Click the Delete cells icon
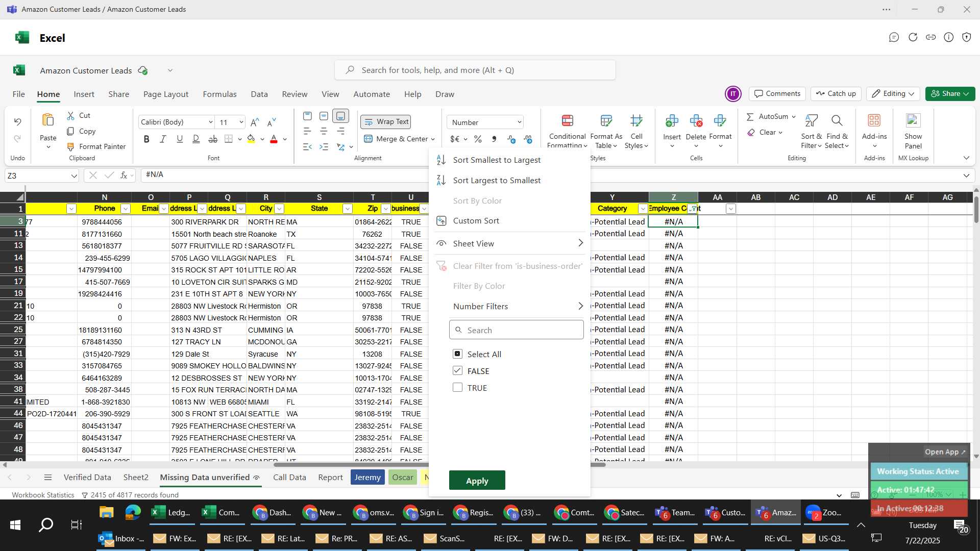 (x=696, y=121)
